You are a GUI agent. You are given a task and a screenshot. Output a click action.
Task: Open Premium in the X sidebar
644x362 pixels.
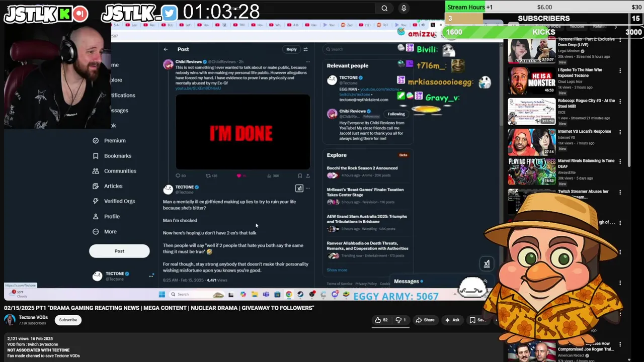pyautogui.click(x=109, y=141)
